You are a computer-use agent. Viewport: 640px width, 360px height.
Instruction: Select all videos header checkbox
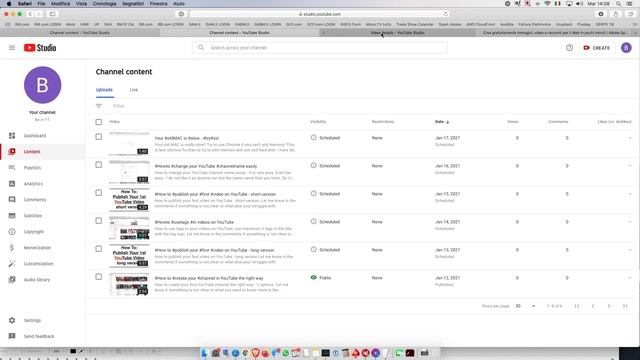[x=99, y=122]
